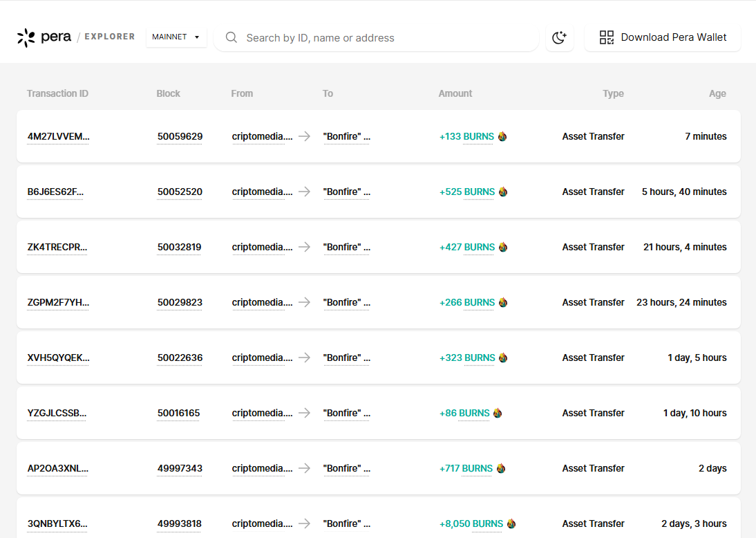The image size is (756, 538).
Task: Click age text "23 hours, 24 minutes"
Action: coord(681,302)
